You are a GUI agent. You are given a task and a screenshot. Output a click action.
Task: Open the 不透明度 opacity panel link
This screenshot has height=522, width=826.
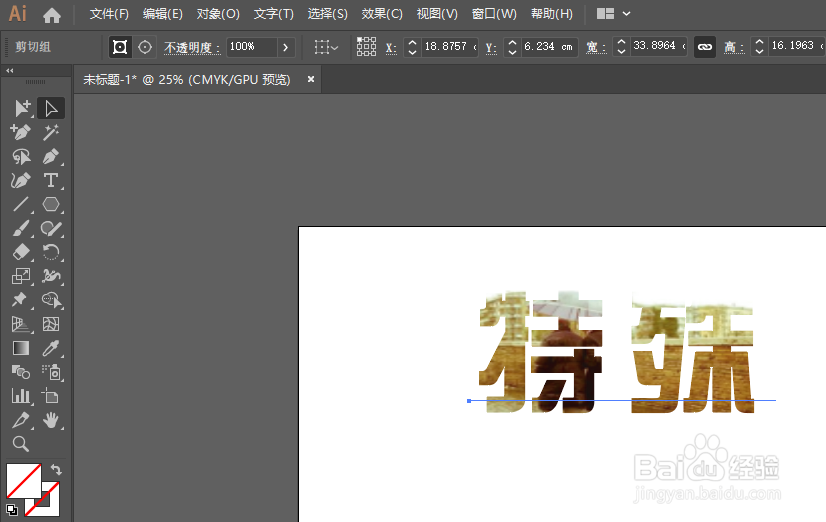[192, 47]
